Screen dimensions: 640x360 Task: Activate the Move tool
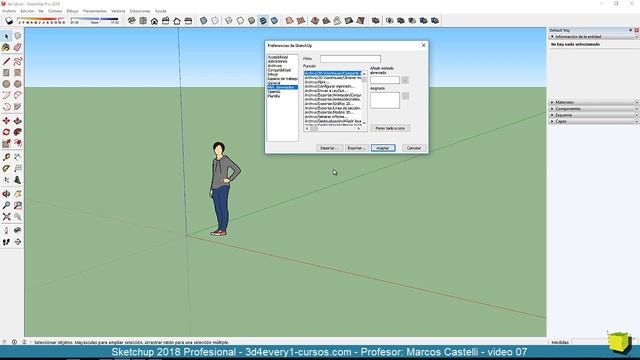pos(6,121)
